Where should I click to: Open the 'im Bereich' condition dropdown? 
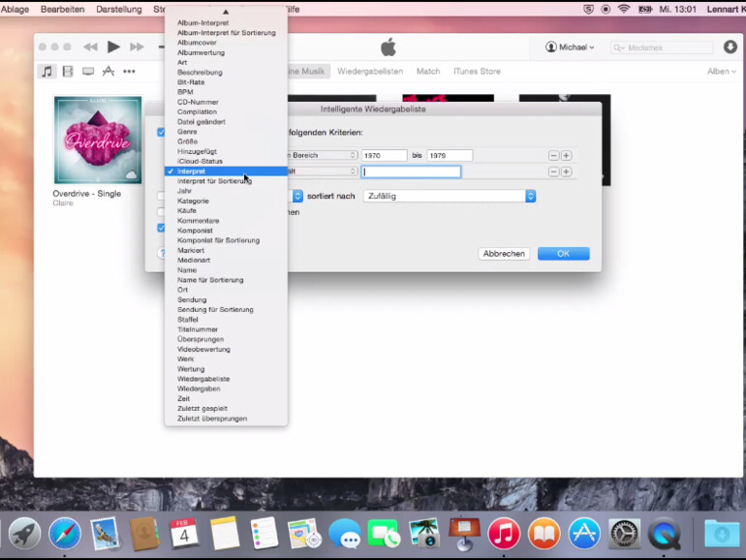tap(322, 155)
